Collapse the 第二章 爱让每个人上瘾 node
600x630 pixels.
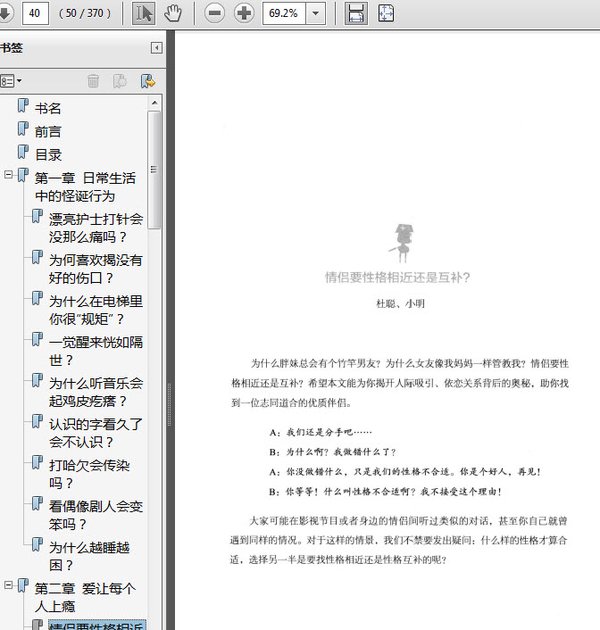point(8,585)
